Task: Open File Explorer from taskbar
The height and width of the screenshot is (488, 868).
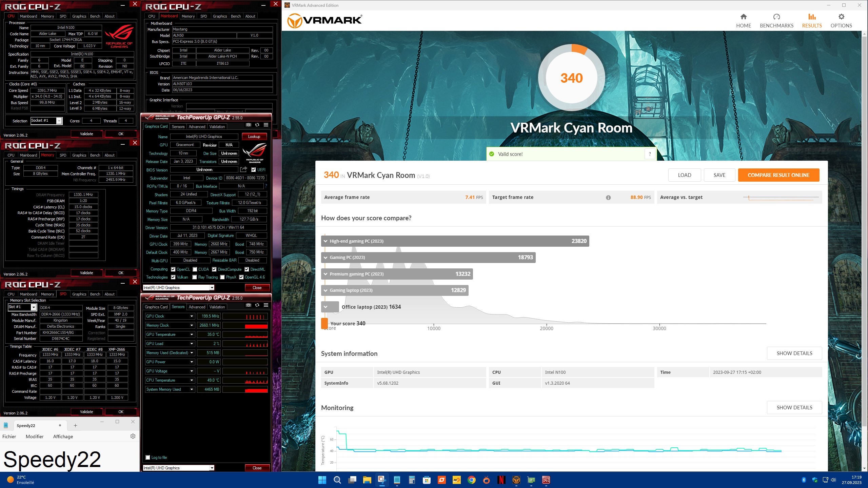Action: click(x=367, y=480)
